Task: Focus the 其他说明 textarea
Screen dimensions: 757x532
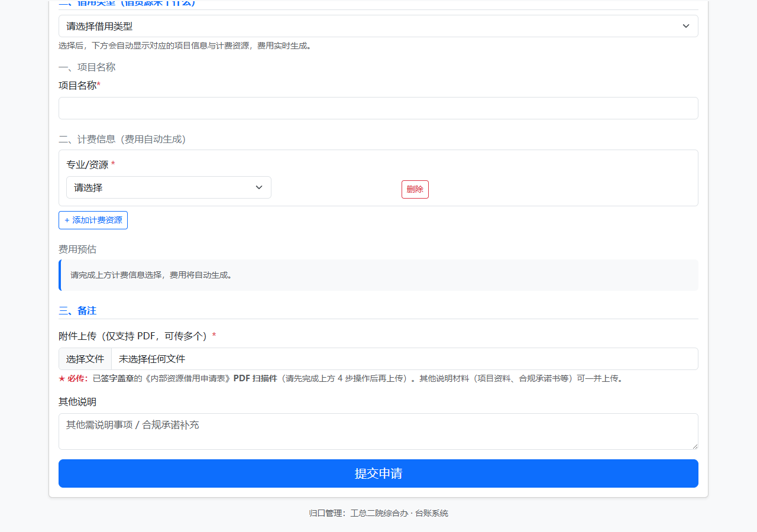Action: click(x=378, y=432)
